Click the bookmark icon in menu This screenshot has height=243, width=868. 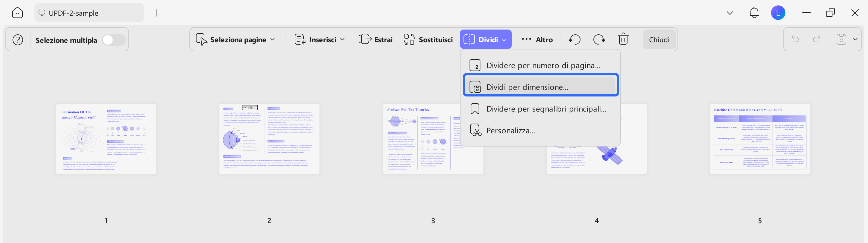coord(475,109)
